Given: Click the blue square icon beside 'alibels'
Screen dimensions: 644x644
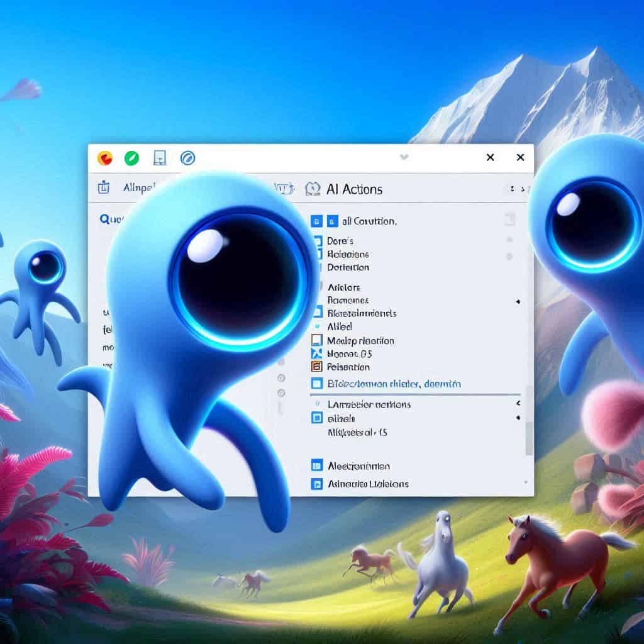Looking at the screenshot, I should [317, 418].
